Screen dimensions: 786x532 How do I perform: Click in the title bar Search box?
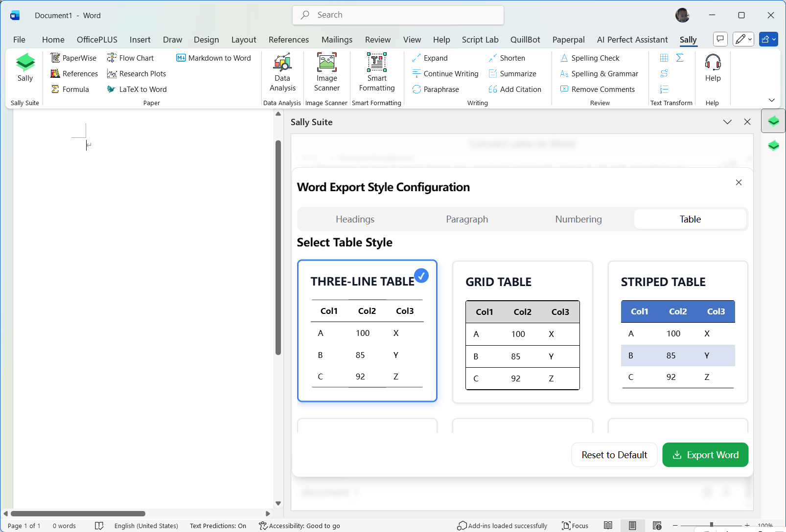click(x=398, y=15)
